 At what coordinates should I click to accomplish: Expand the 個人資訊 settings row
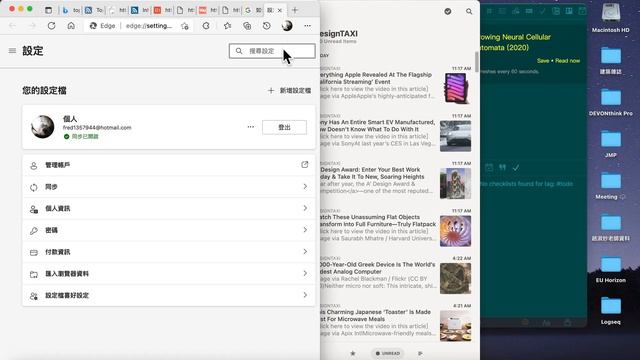click(x=169, y=208)
